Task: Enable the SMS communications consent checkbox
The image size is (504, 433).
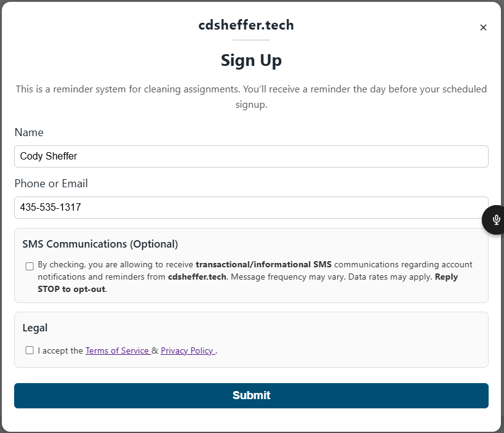Action: coord(29,266)
